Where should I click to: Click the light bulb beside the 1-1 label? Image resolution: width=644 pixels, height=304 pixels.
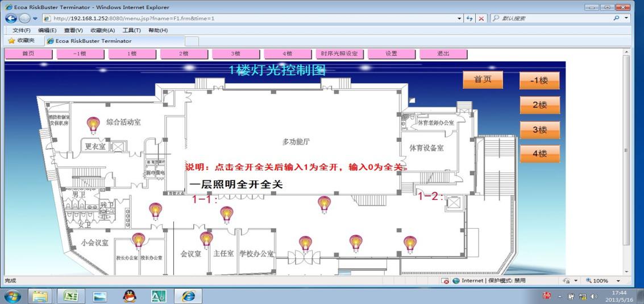tap(227, 213)
